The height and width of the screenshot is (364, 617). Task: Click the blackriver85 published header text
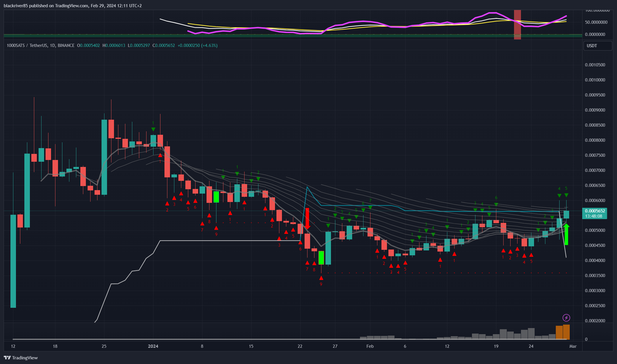click(x=73, y=6)
